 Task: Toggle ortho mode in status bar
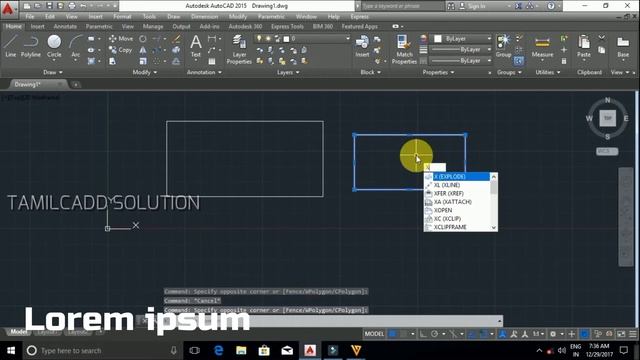(423, 334)
